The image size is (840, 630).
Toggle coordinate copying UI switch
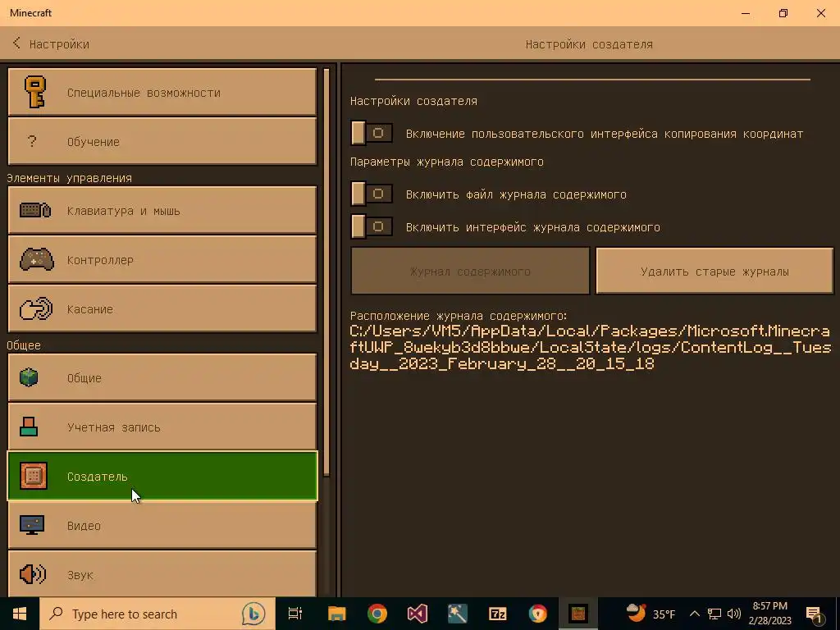click(372, 133)
